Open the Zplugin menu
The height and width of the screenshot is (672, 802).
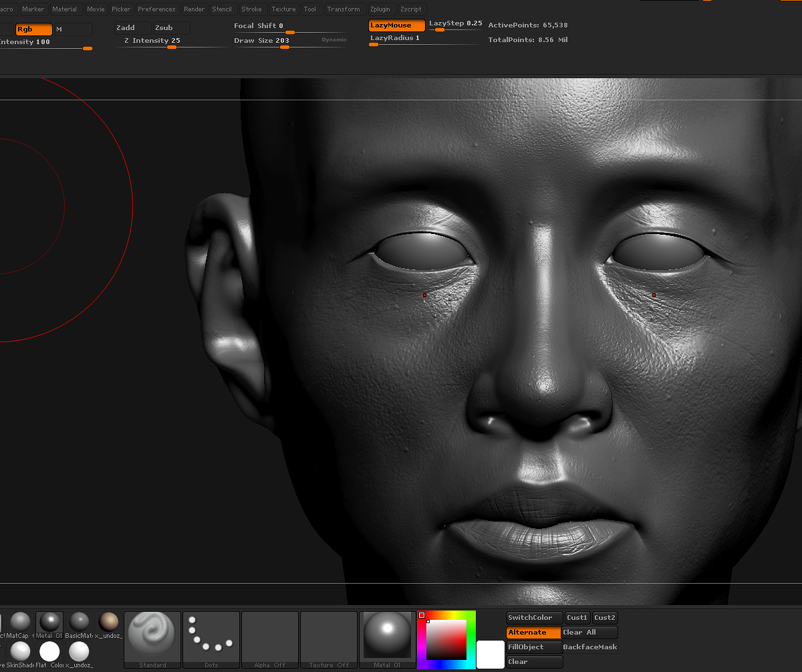[380, 9]
